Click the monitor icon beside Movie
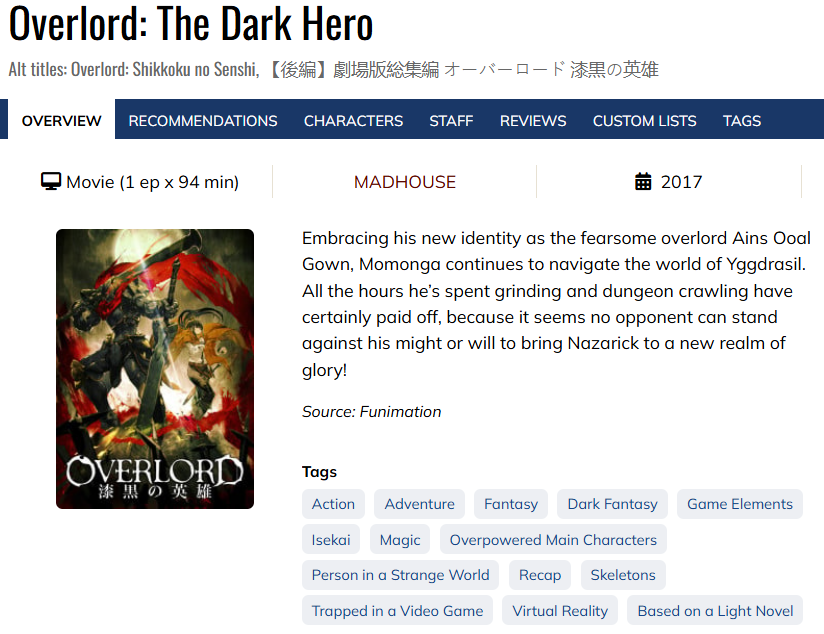Image resolution: width=824 pixels, height=634 pixels. (51, 182)
